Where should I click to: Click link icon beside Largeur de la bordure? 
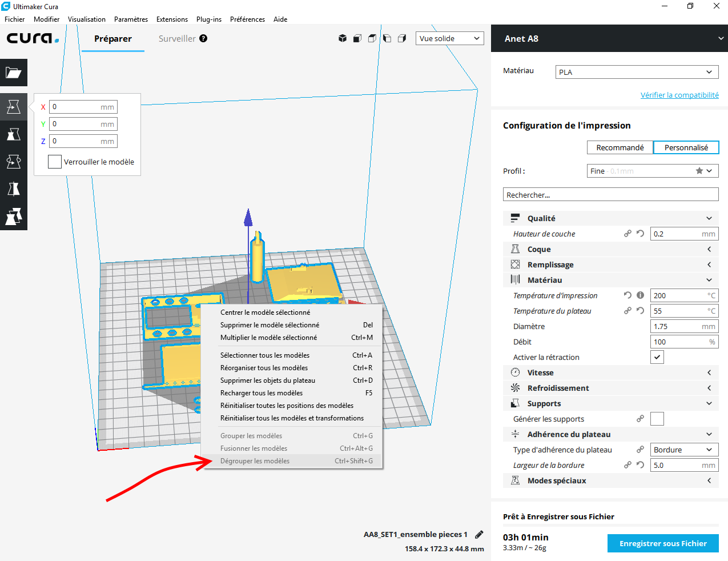coord(628,465)
